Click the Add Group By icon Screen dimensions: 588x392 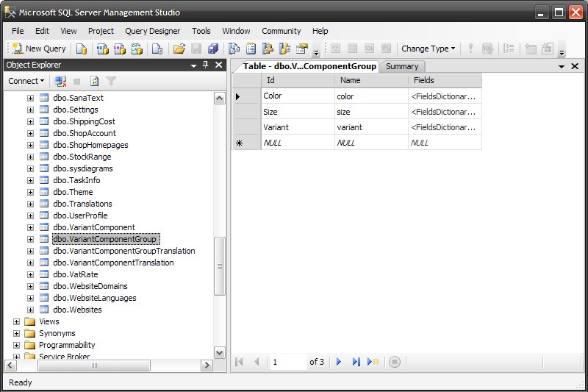[509, 49]
